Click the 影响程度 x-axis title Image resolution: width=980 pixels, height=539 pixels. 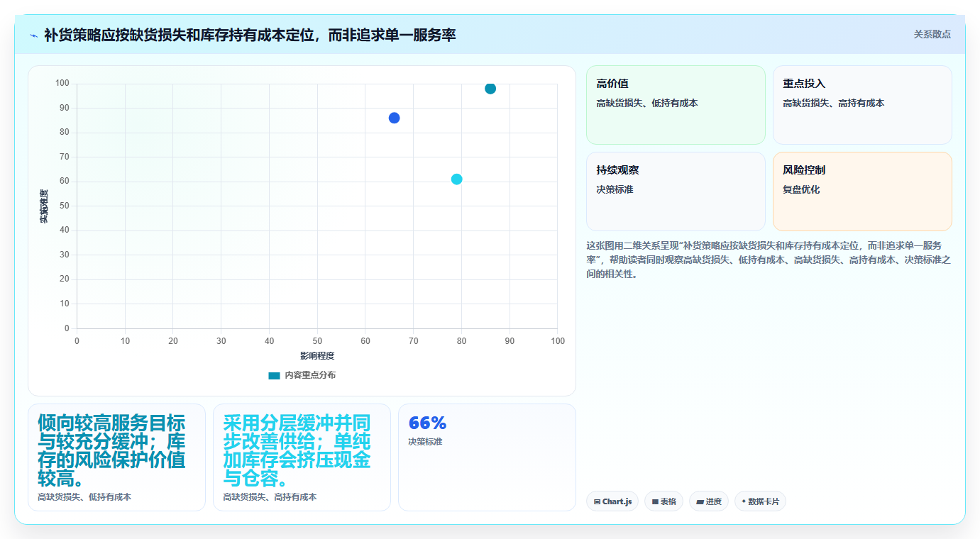[317, 355]
